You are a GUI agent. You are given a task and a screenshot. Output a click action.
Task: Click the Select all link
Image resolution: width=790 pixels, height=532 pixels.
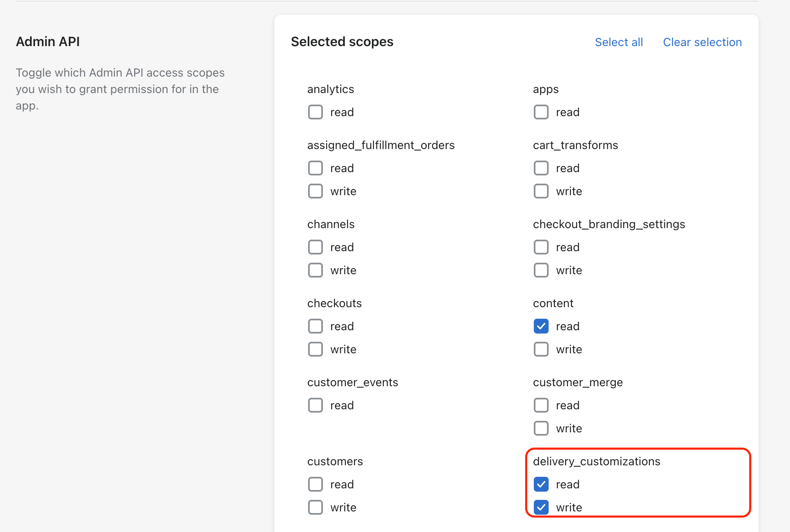[x=619, y=42]
